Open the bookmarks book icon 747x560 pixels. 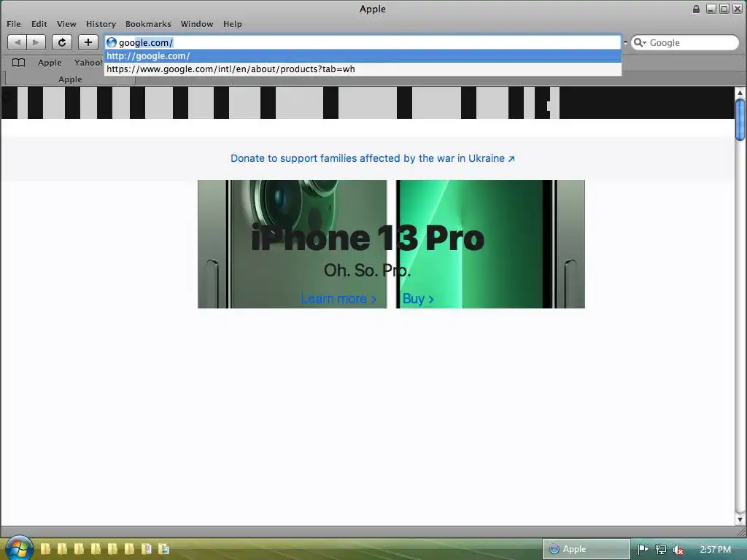tap(18, 63)
